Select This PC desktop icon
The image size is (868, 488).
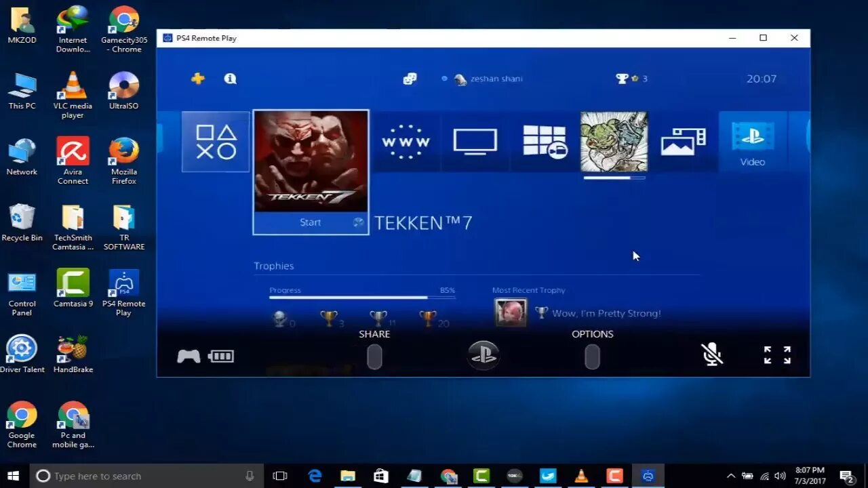(22, 91)
